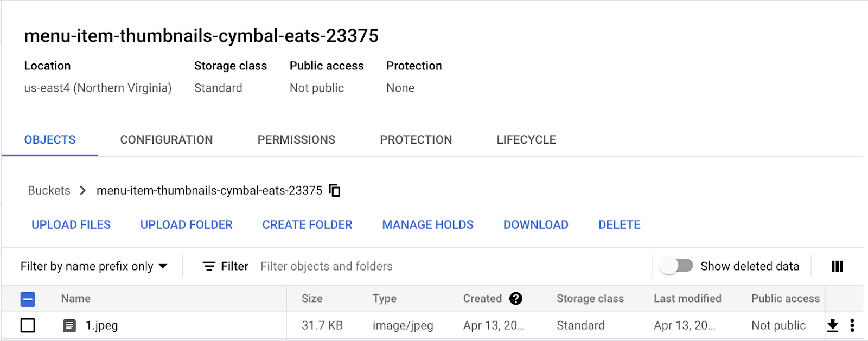Click the Created column help icon
Screen dimensions: 868x341
click(x=516, y=299)
